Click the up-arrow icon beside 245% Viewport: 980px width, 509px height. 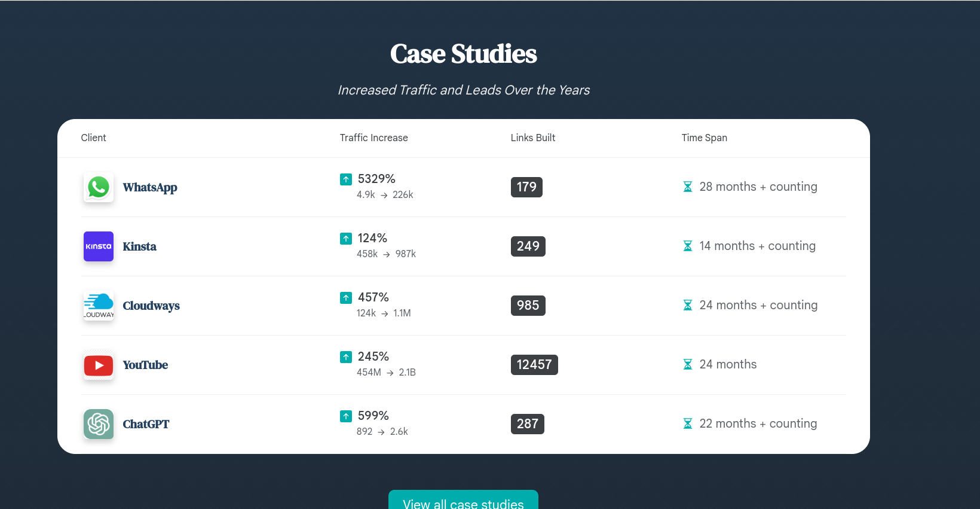click(x=346, y=356)
